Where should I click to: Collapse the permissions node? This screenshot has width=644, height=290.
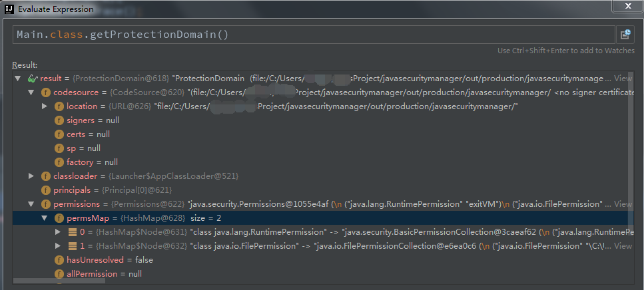tap(31, 204)
